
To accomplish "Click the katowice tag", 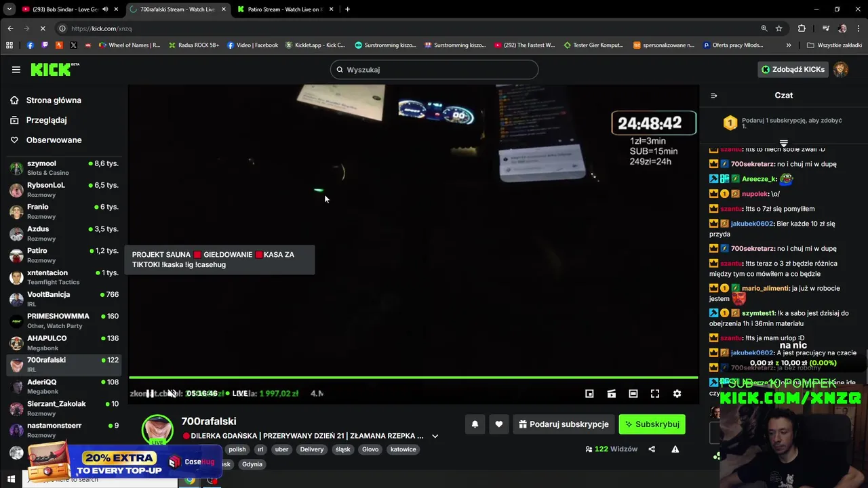I will 403,449.
